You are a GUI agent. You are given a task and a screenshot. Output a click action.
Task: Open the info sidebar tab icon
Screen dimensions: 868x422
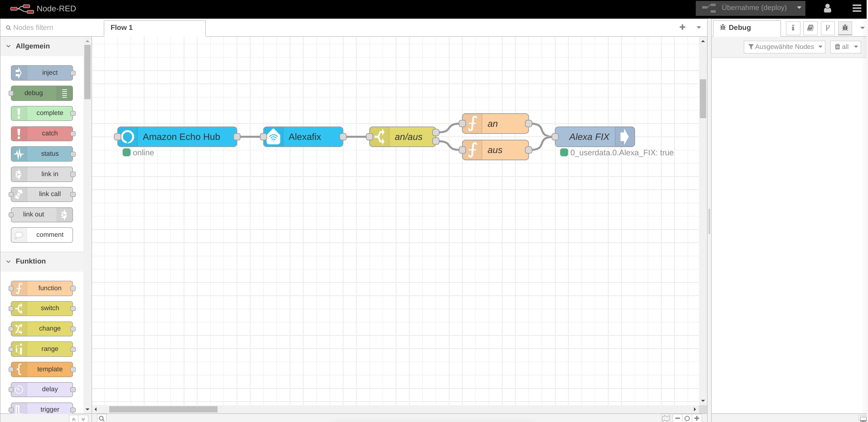pos(793,28)
